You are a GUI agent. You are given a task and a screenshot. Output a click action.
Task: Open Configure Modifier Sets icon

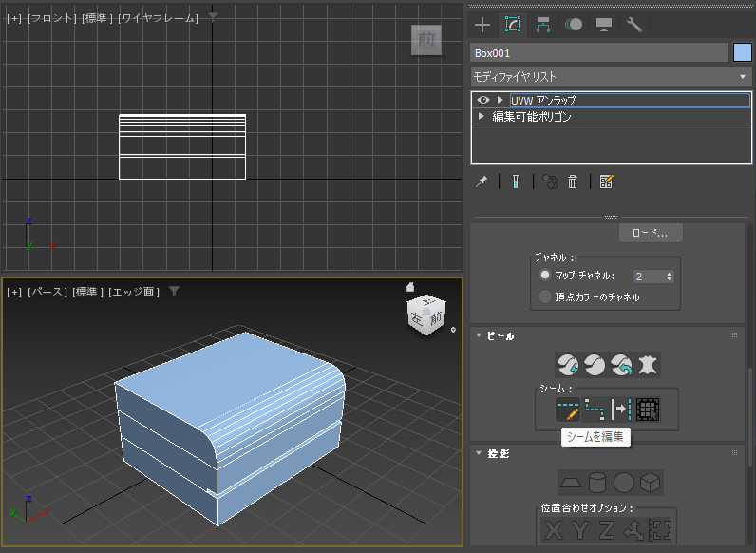[x=606, y=181]
